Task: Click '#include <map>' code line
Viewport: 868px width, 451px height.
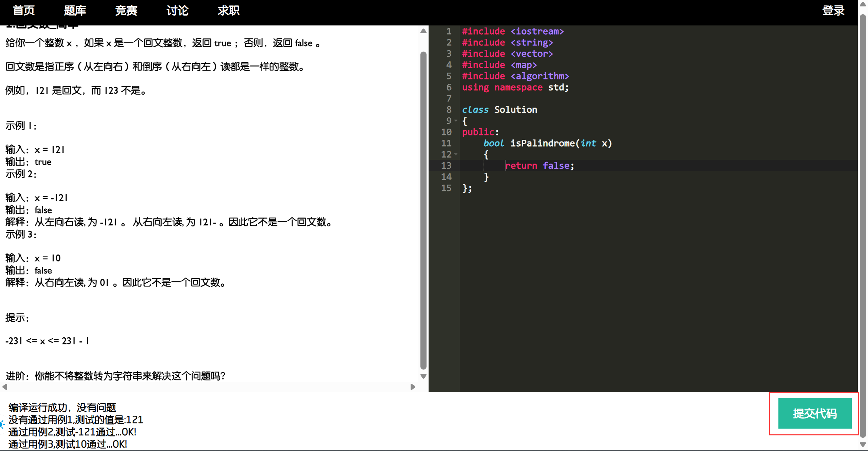Action: [x=499, y=65]
